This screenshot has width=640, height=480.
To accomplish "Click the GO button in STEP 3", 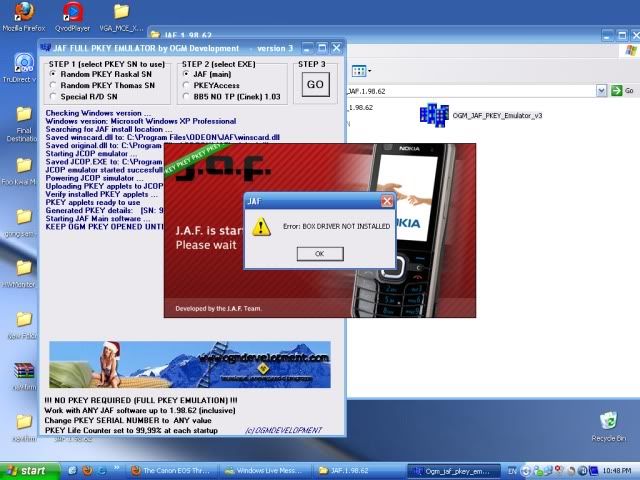I will coord(316,84).
